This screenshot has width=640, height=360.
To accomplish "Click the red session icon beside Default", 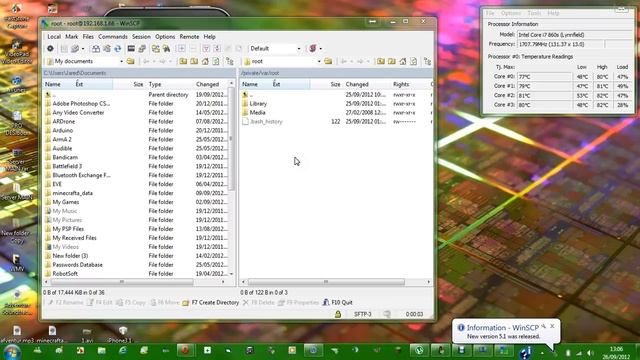I will pyautogui.click(x=313, y=49).
